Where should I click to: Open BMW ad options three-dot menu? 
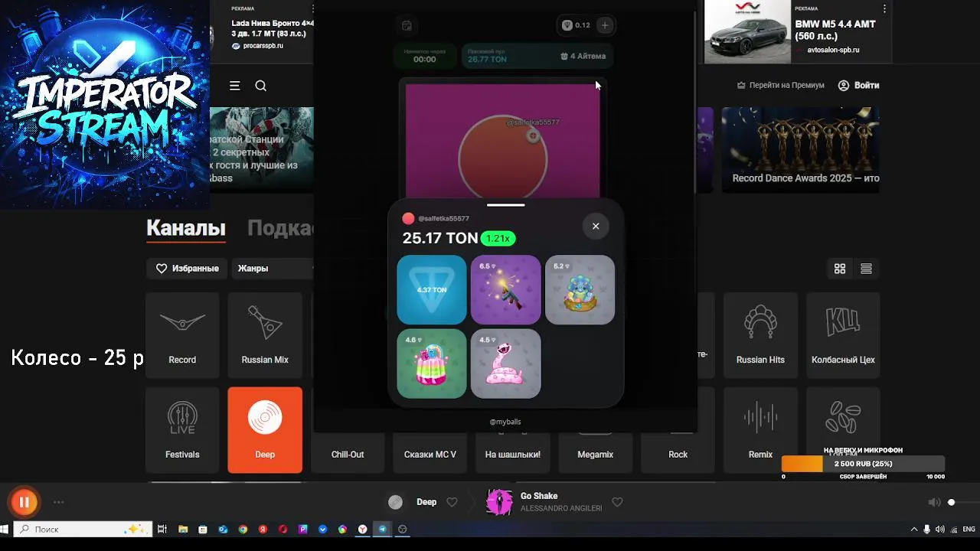point(884,9)
